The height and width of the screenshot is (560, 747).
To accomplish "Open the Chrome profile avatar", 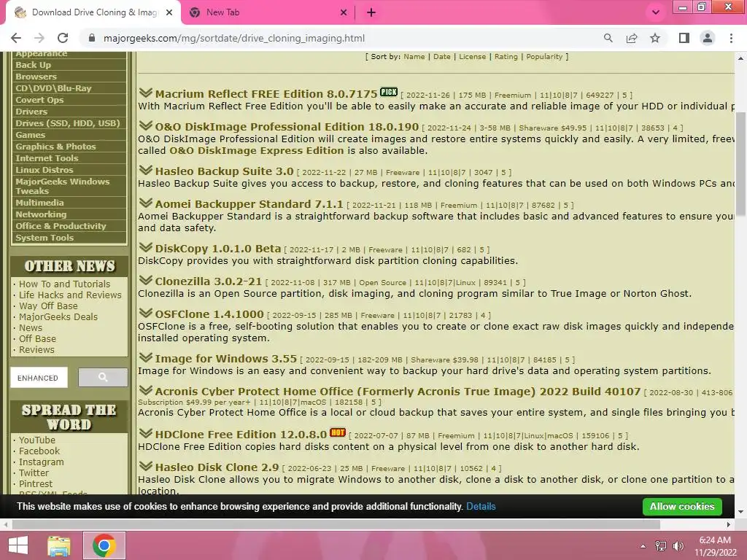I will point(708,38).
